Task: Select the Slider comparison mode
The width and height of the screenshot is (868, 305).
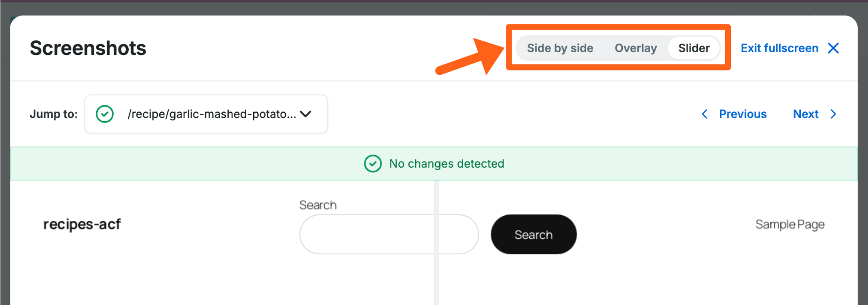Action: [694, 48]
